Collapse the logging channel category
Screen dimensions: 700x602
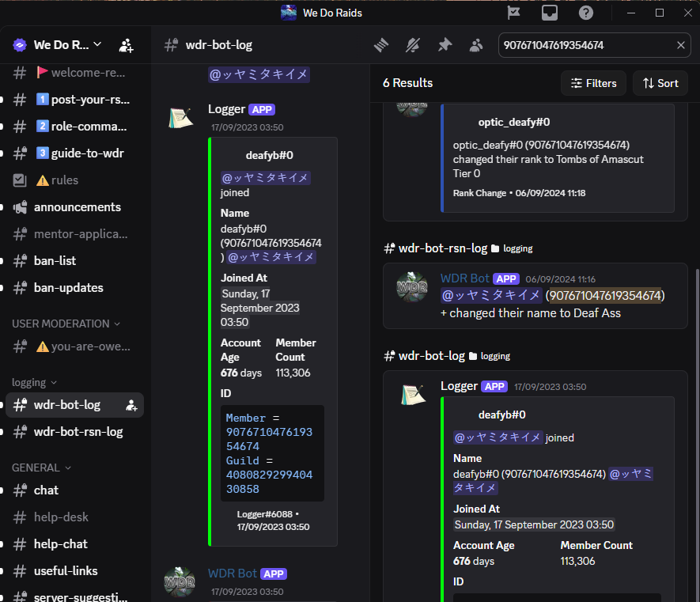point(35,383)
